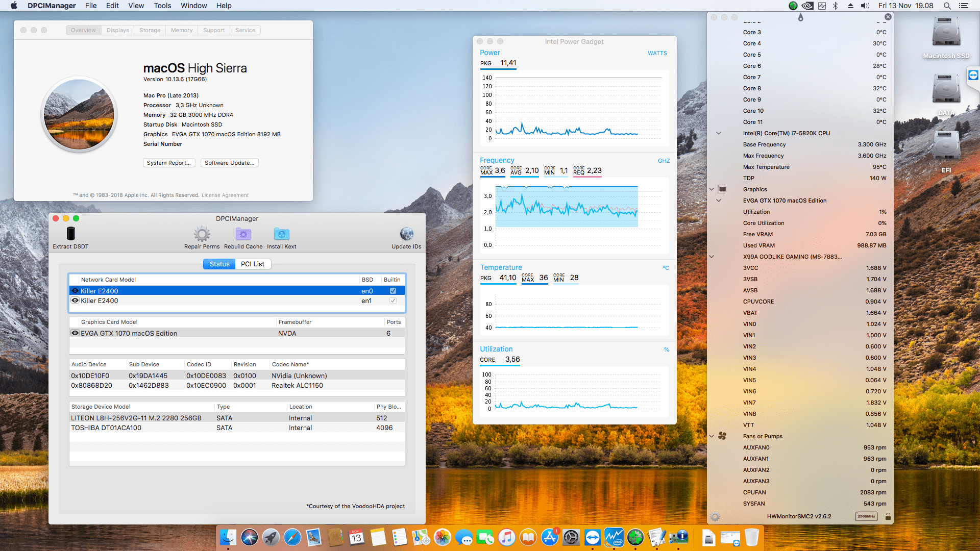Click the Software Update... button
Viewport: 980px width, 551px height.
[230, 163]
